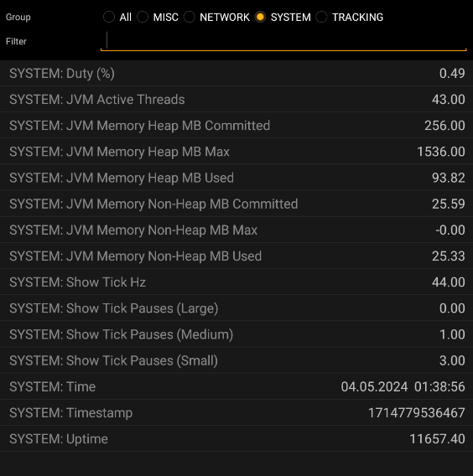Select the TRACKING group radio button
Image resolution: width=473 pixels, height=476 pixels.
click(321, 17)
